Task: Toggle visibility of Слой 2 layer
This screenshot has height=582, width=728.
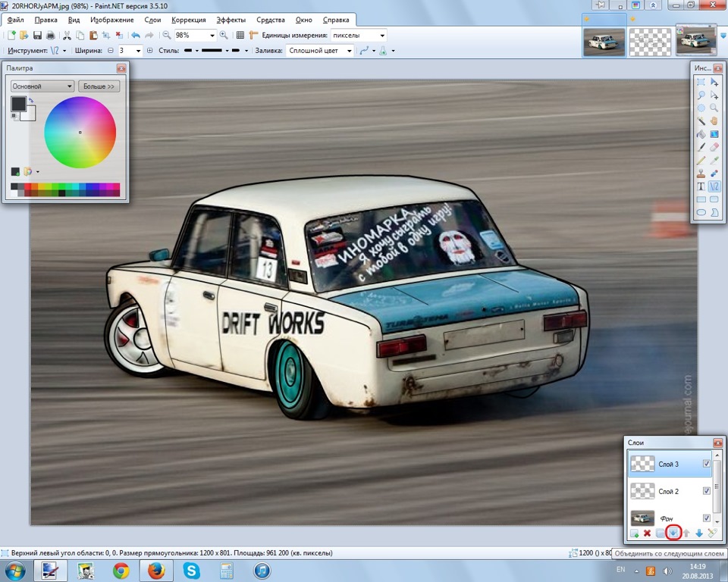Action: (707, 491)
